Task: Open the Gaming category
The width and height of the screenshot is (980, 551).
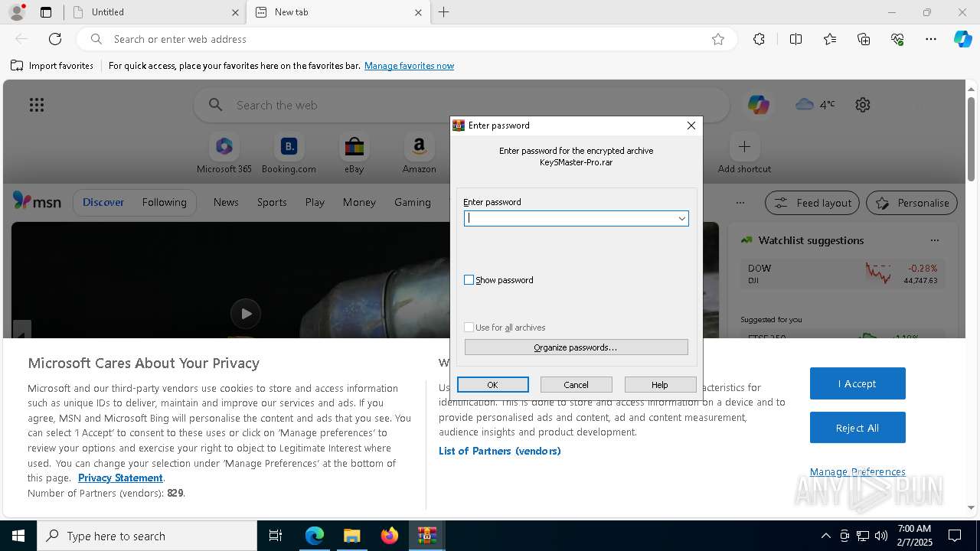Action: click(413, 202)
